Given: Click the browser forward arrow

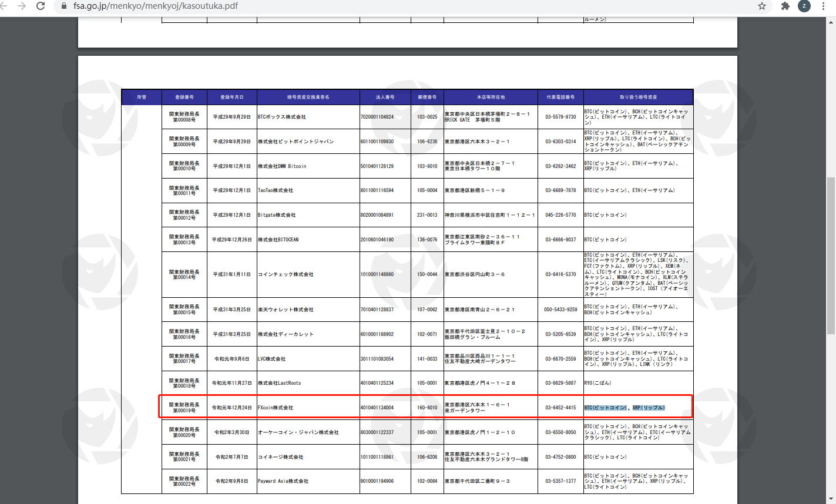Looking at the screenshot, I should (22, 6).
